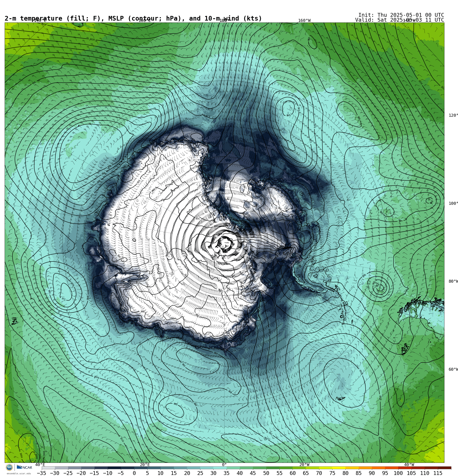This screenshot has height=476, width=458.
Task: Click the 75 colorbar tick label
Action: (x=332, y=473)
